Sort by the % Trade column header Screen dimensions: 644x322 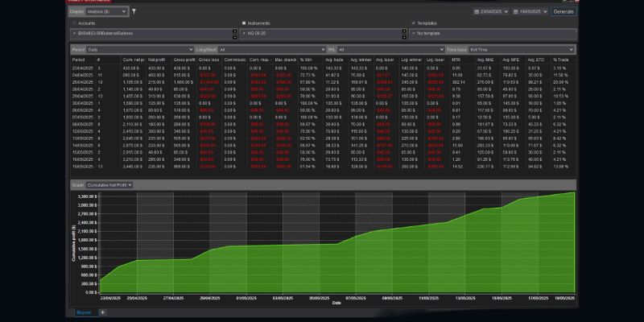pos(564,60)
